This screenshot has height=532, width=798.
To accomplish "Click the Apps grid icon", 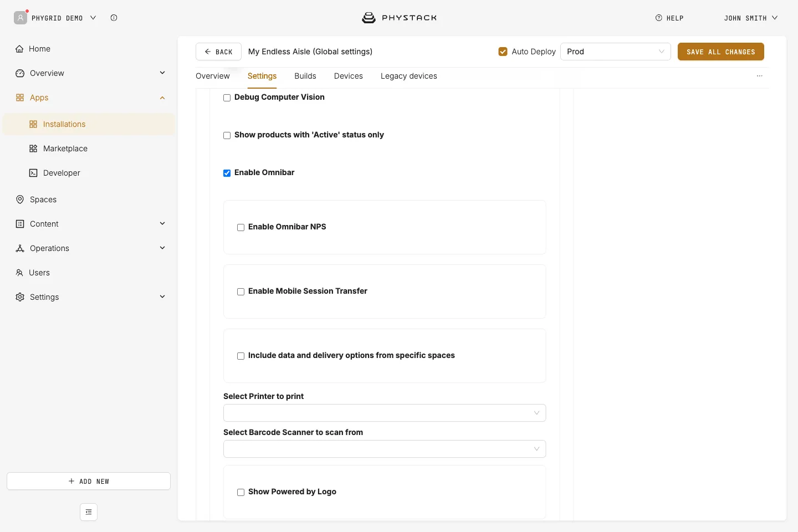I will point(20,98).
